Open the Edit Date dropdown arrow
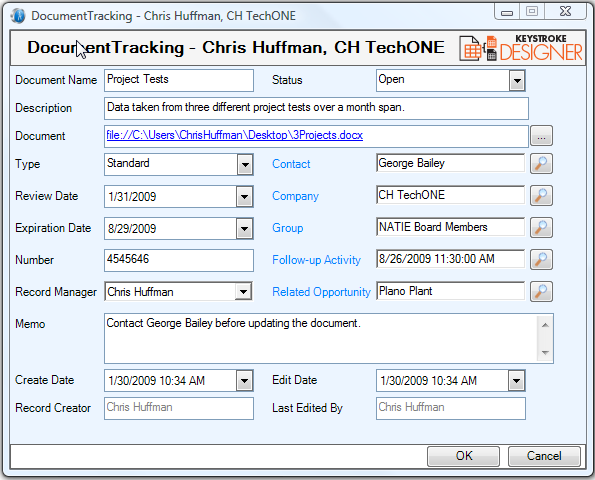 click(x=516, y=381)
